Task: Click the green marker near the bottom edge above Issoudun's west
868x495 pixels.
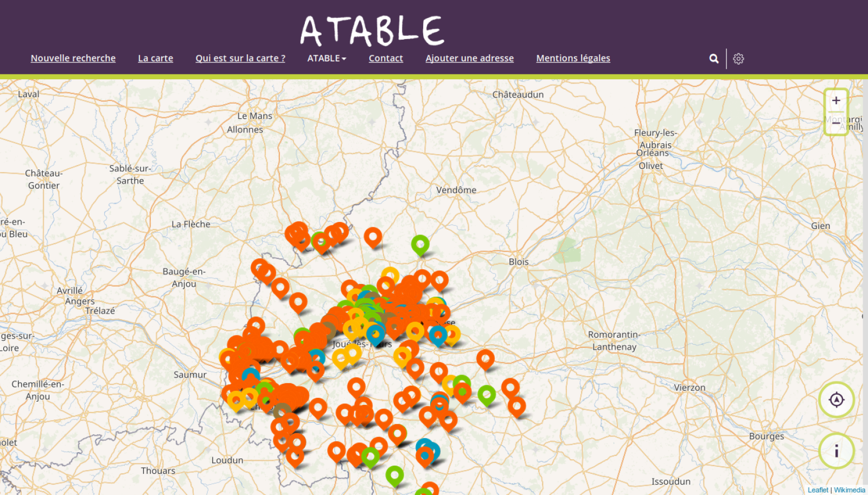Action: (x=394, y=475)
